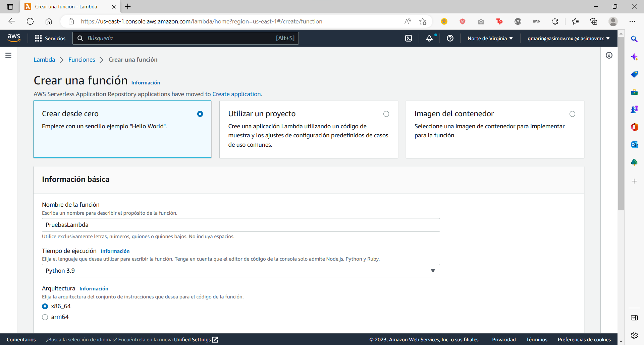Open the side navigation hamburger menu
Viewport: 644px width, 345px height.
pyautogui.click(x=8, y=55)
